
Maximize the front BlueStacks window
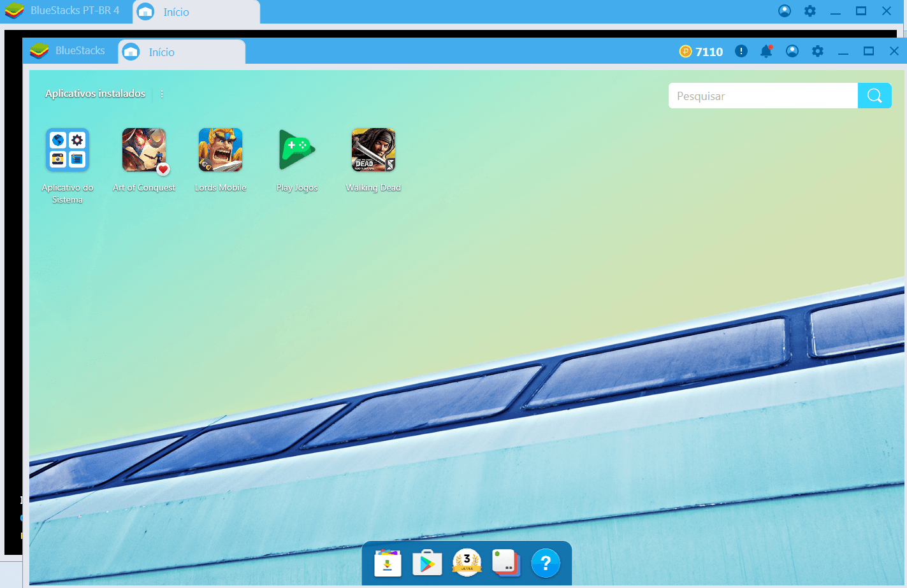pos(869,51)
